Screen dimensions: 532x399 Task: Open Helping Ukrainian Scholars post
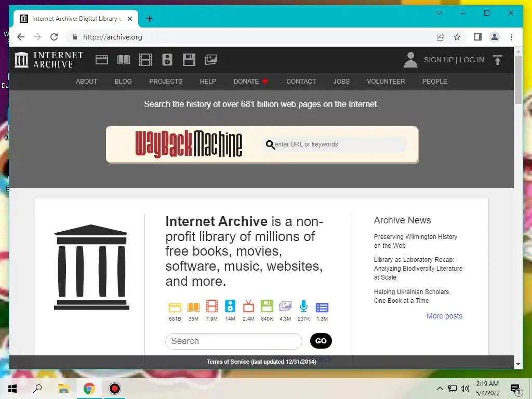pyautogui.click(x=412, y=296)
